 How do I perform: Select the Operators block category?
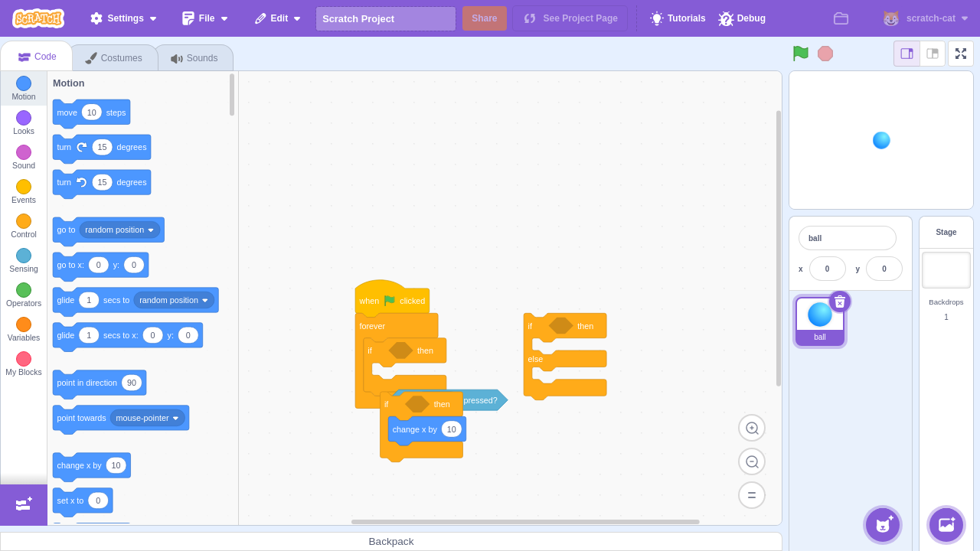pos(24,295)
